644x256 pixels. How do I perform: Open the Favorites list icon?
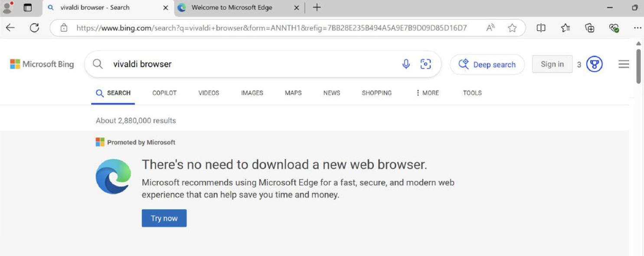[565, 28]
